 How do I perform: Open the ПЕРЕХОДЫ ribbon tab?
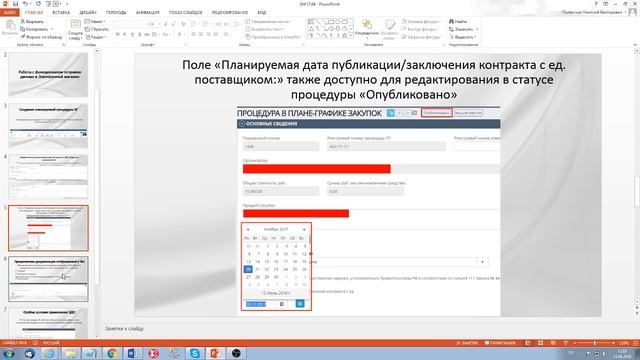[116, 12]
